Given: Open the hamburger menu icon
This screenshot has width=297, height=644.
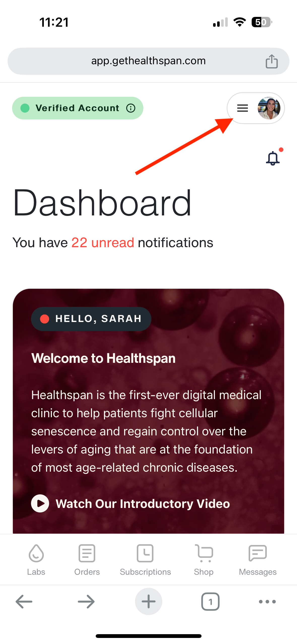Looking at the screenshot, I should tap(242, 108).
